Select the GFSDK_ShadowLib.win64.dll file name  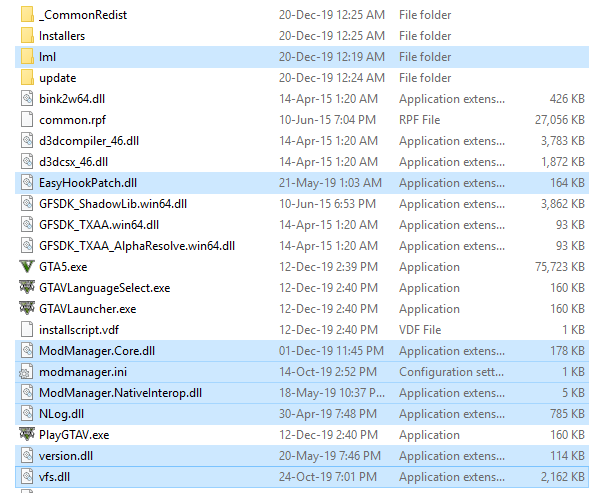(113, 204)
